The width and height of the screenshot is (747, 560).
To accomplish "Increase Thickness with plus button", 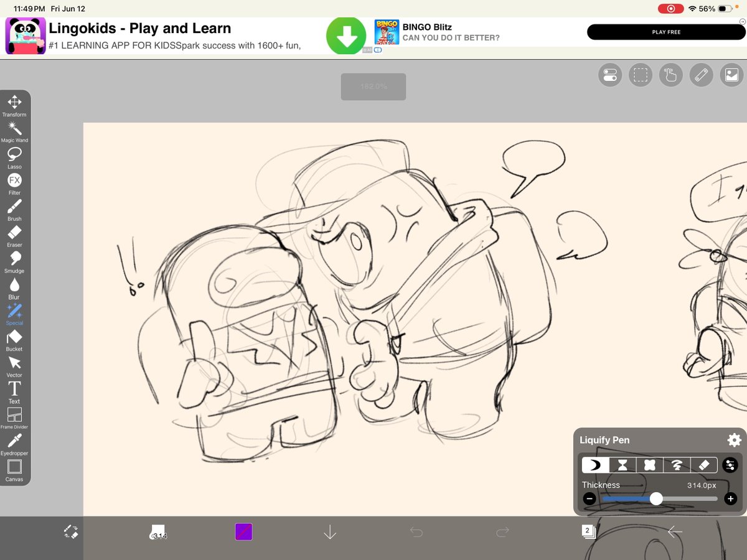I will click(x=731, y=498).
